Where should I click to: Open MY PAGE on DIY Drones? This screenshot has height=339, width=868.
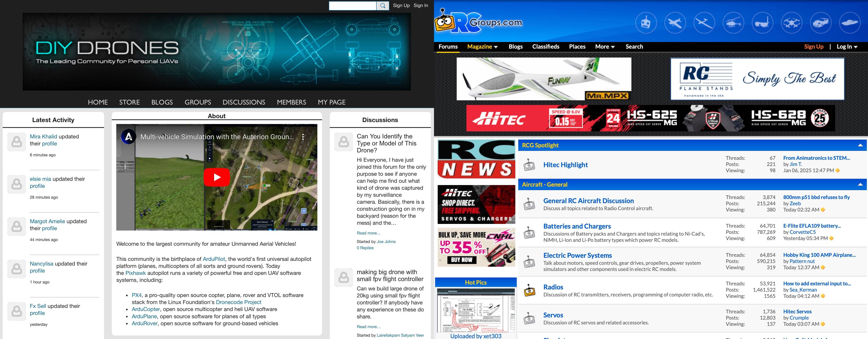tap(332, 102)
